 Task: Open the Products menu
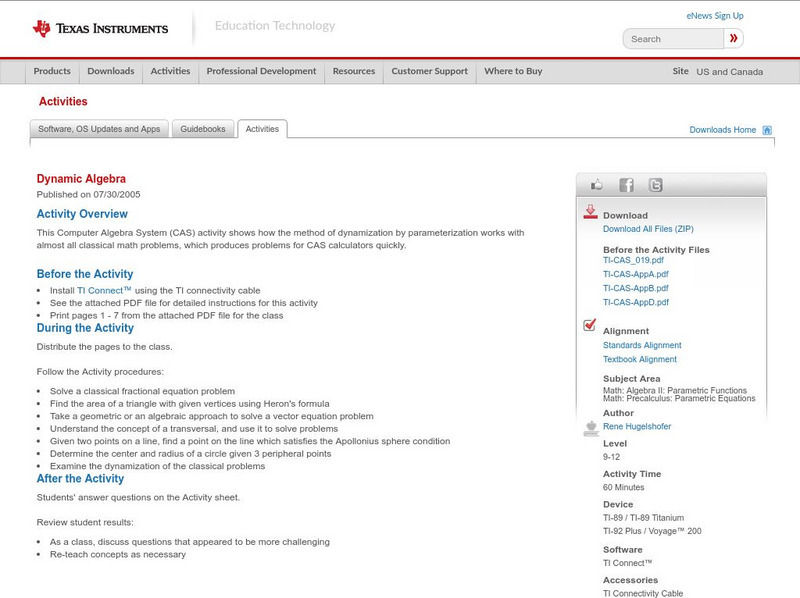(52, 71)
